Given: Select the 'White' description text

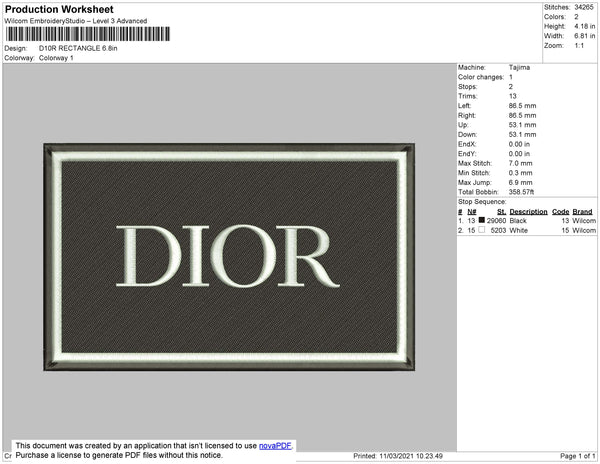Looking at the screenshot, I should pos(518,230).
